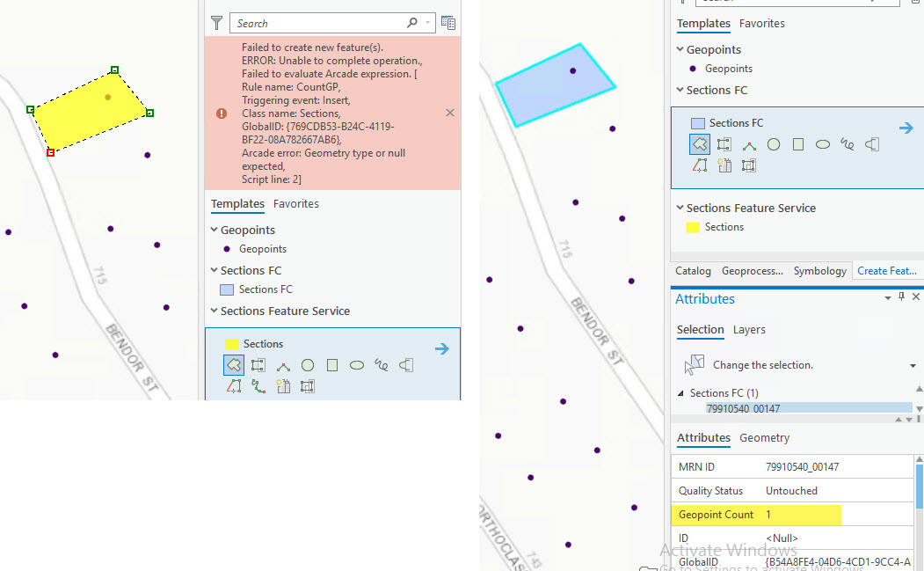The width and height of the screenshot is (924, 571).
Task: Click the filter funnel icon beside Search
Action: [x=217, y=23]
